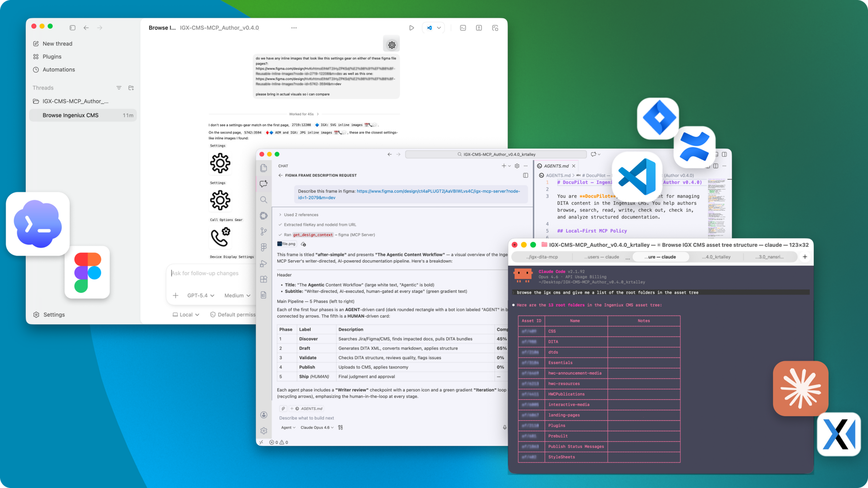Go forward in Codex window navigation
This screenshot has width=868, height=488.
coord(100,28)
